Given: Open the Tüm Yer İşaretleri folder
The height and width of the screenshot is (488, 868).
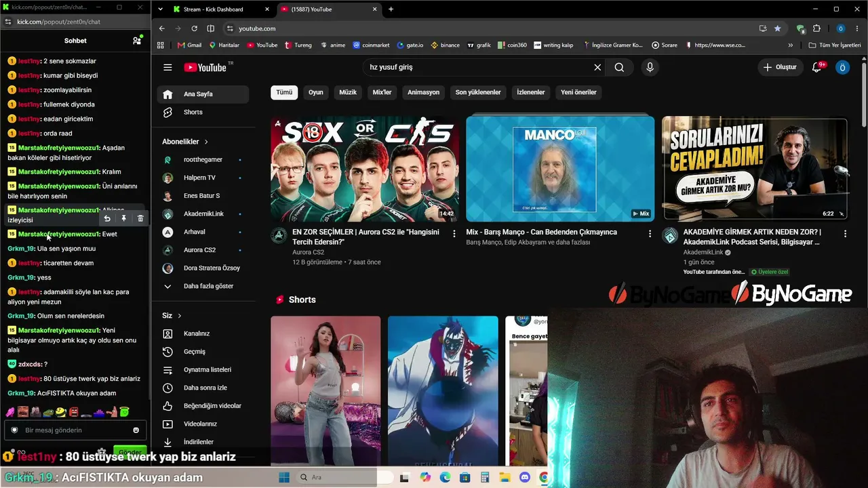Looking at the screenshot, I should 833,45.
